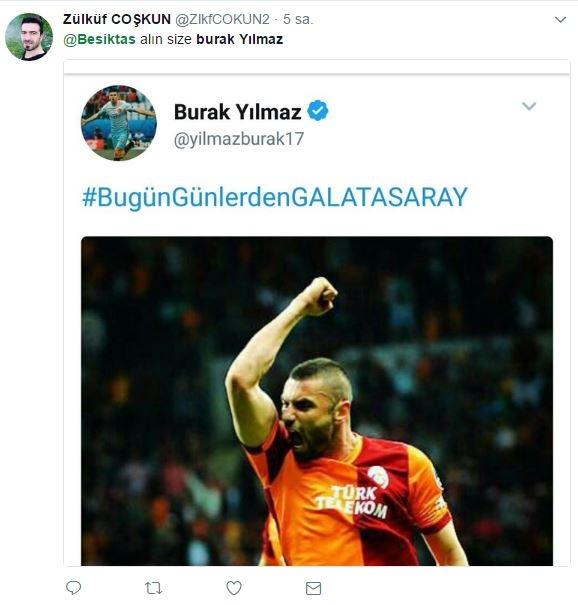Click the bold "burak Yılmaz" tweet text
The width and height of the screenshot is (578, 605).
240,39
